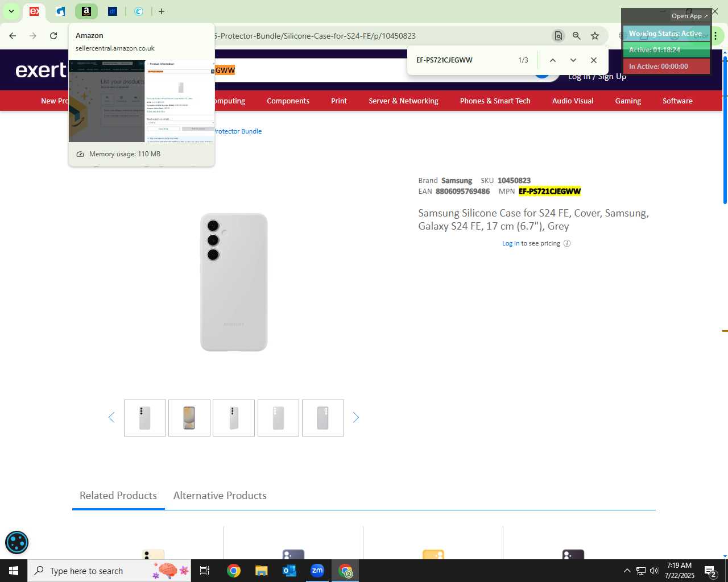Click the Log in link to see pricing
Viewport: 728px width, 582px height.
point(511,243)
